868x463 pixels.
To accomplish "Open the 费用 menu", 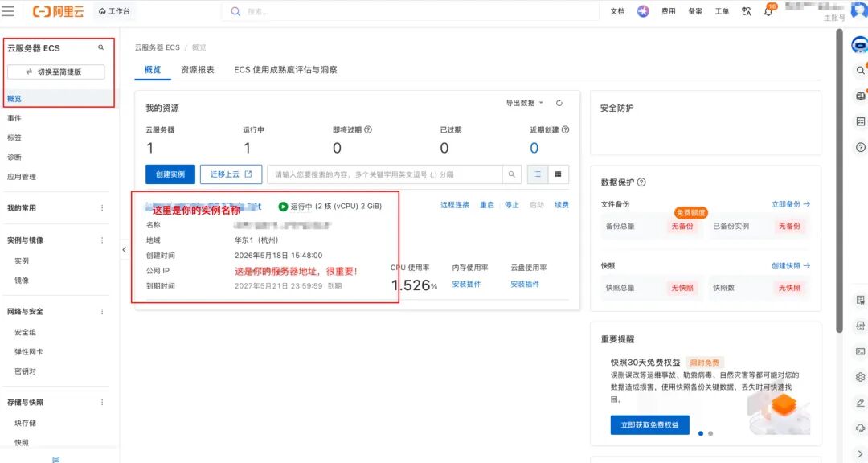I will [x=668, y=11].
